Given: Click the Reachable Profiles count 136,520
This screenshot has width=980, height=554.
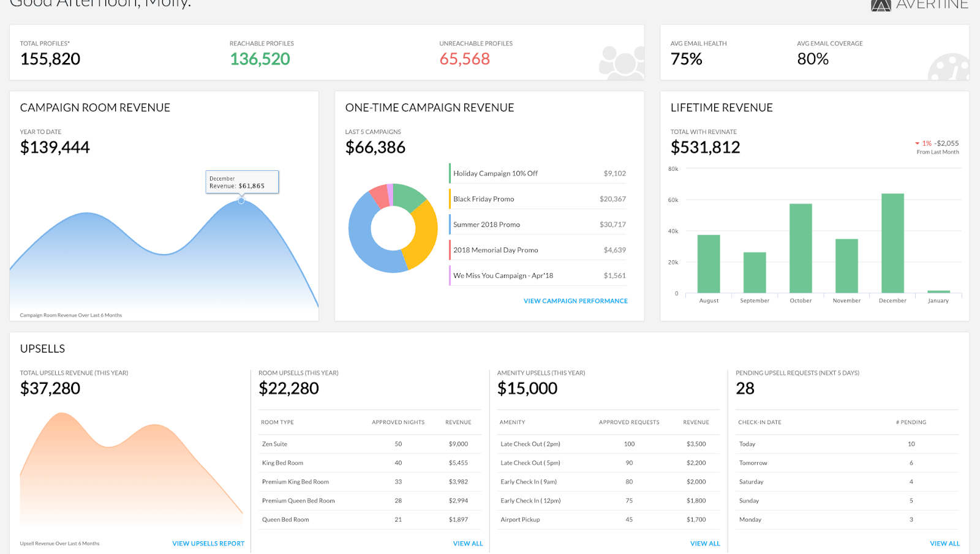Looking at the screenshot, I should [260, 59].
